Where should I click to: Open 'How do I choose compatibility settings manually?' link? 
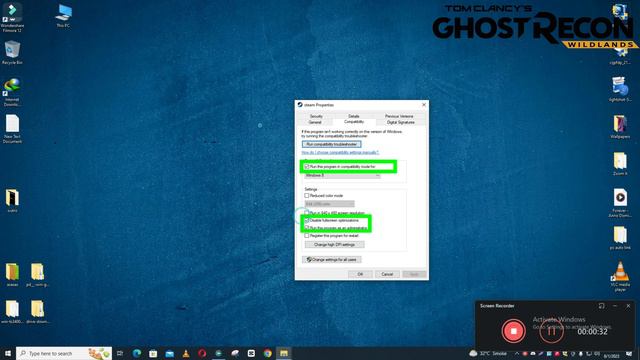[x=340, y=152]
